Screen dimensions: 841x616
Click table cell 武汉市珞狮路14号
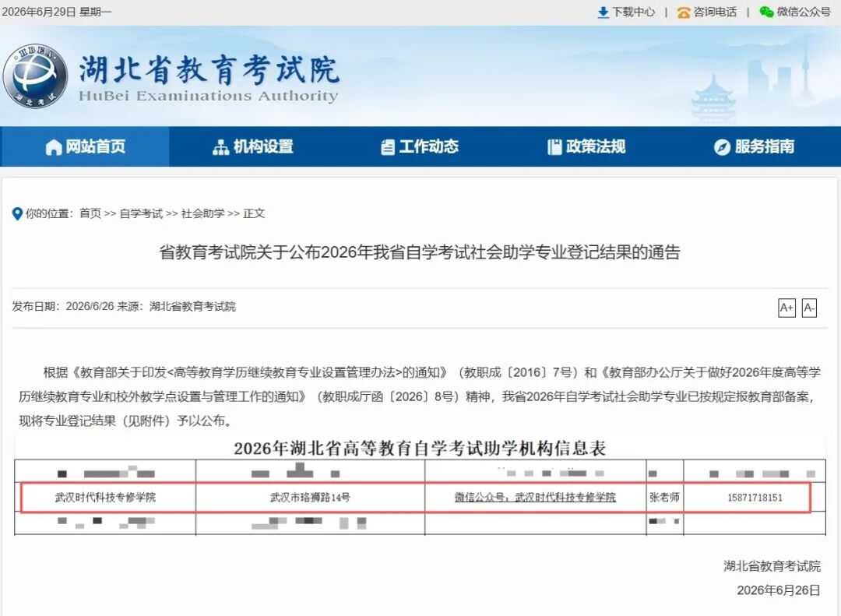[310, 498]
